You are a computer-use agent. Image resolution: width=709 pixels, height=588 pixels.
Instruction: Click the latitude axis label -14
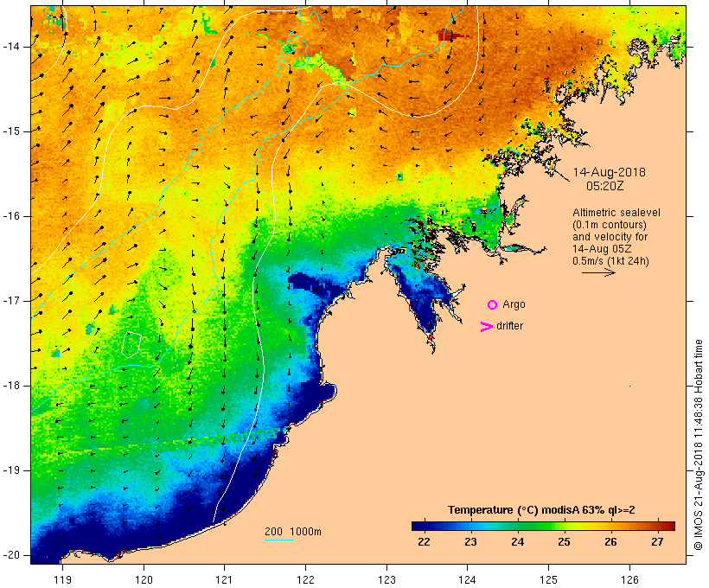tap(11, 47)
